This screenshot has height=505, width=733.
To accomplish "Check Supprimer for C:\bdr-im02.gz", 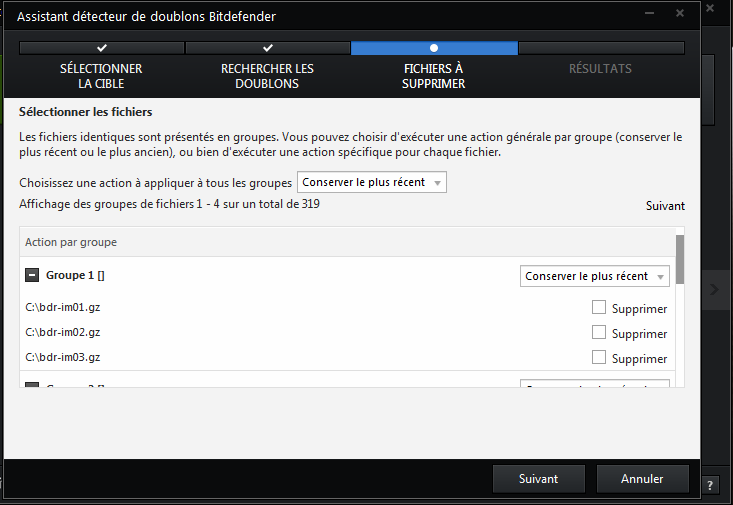I will point(599,332).
